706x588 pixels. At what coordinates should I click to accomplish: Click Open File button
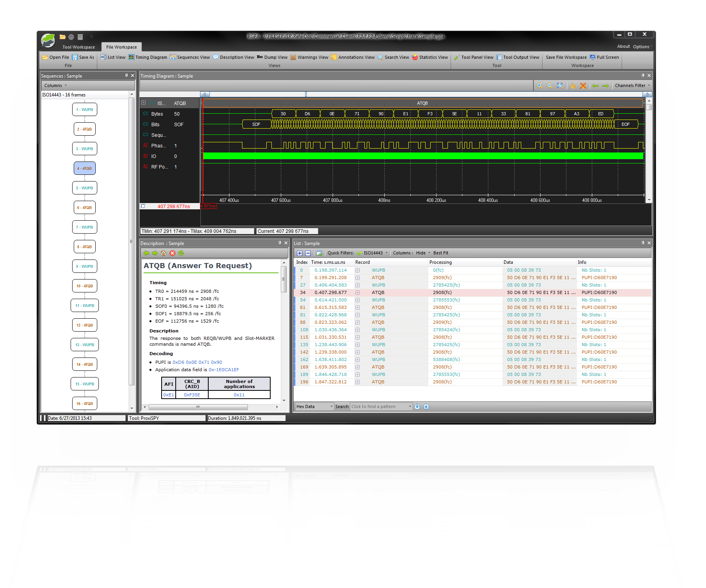click(x=56, y=57)
